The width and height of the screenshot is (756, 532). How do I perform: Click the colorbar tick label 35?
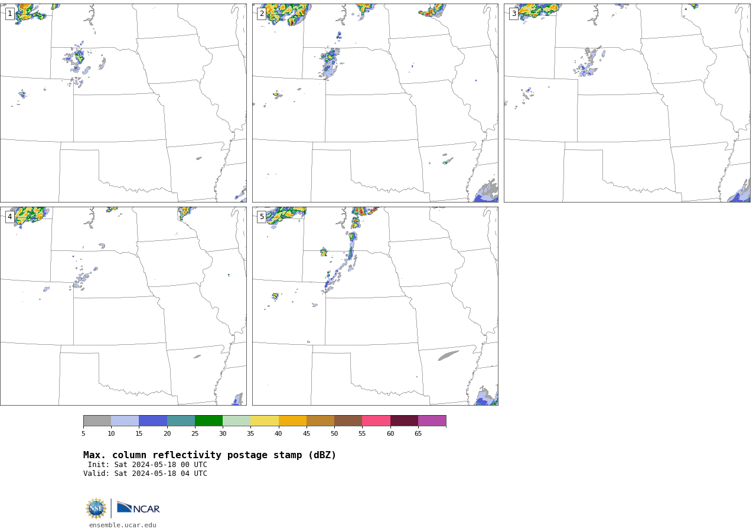click(250, 434)
